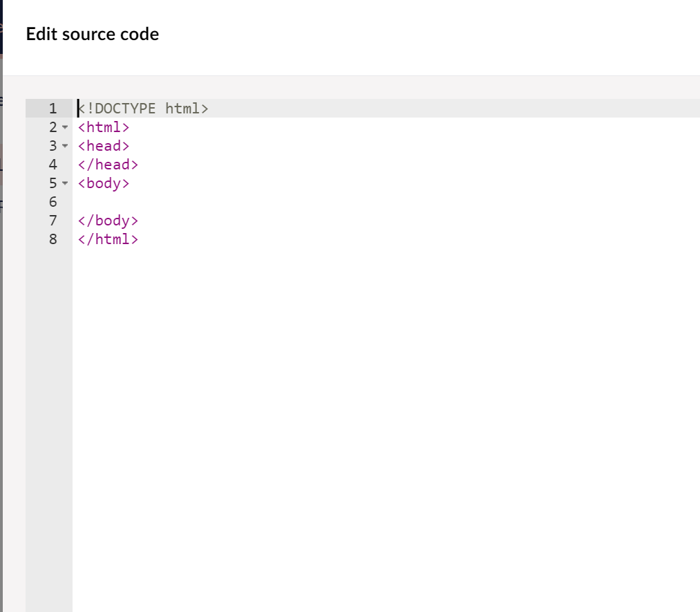Image resolution: width=700 pixels, height=612 pixels.
Task: Collapse the head tag fold arrow on line 3
Action: pyautogui.click(x=65, y=146)
